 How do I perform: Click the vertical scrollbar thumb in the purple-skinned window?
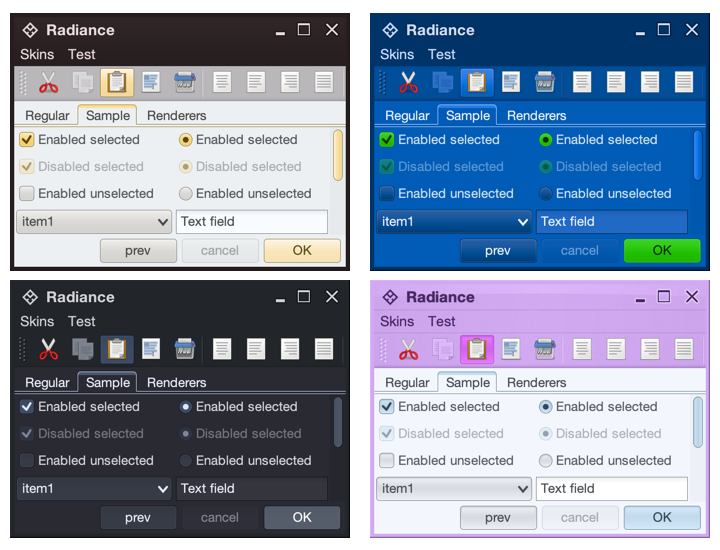point(698,422)
